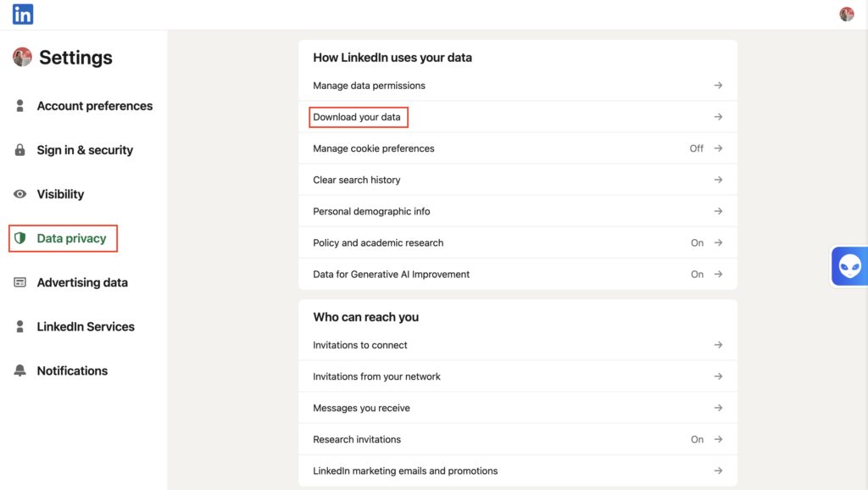868x490 pixels.
Task: Open Manage data permissions
Action: click(518, 86)
